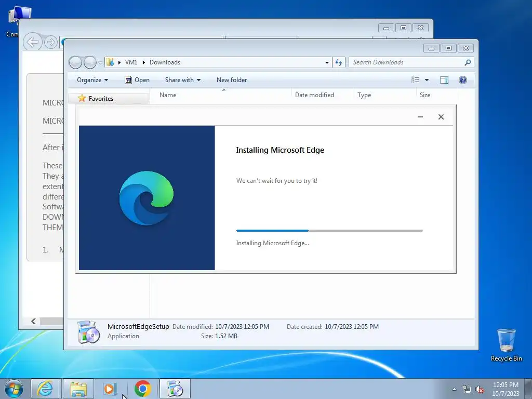The image size is (532, 399).
Task: Select Favorites in the navigation pane
Action: click(x=101, y=98)
